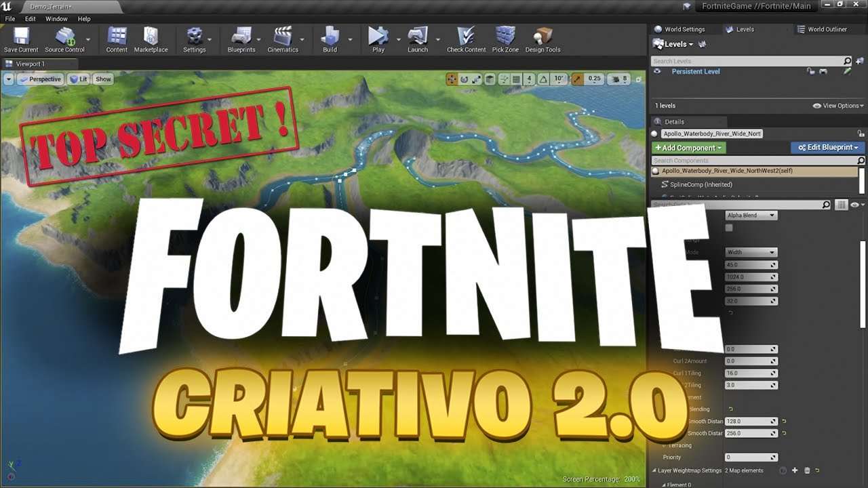This screenshot has height=488, width=868.
Task: Click the Priority value spinbox showing 0
Action: click(751, 457)
